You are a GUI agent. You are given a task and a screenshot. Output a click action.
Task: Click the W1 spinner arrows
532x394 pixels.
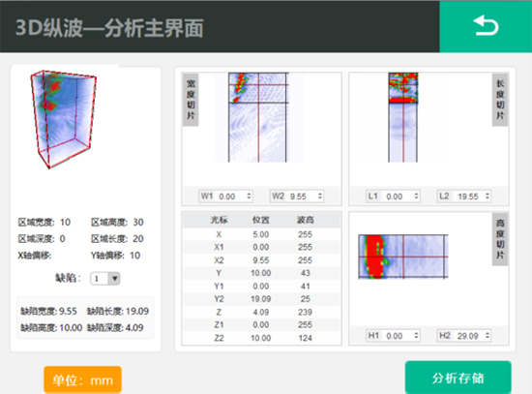(249, 196)
